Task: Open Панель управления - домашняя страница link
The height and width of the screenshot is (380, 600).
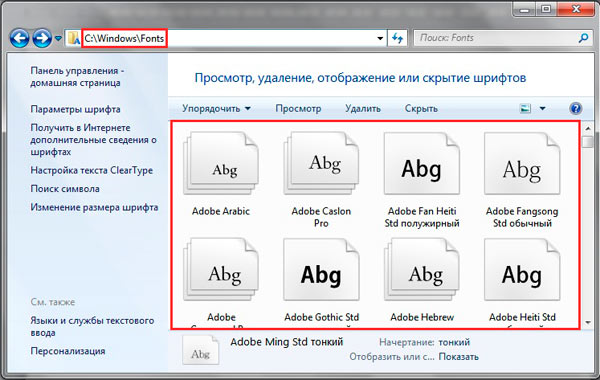Action: point(77,77)
